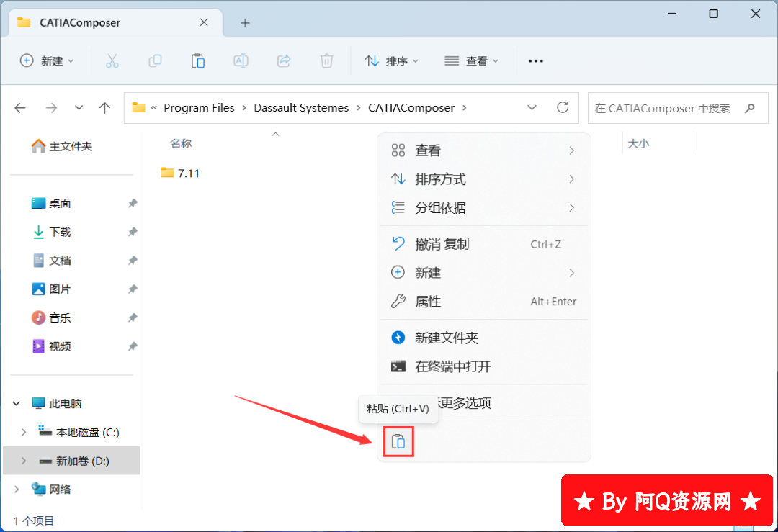This screenshot has width=778, height=532.
Task: Unpin 桌面 from quick access
Action: point(133,203)
